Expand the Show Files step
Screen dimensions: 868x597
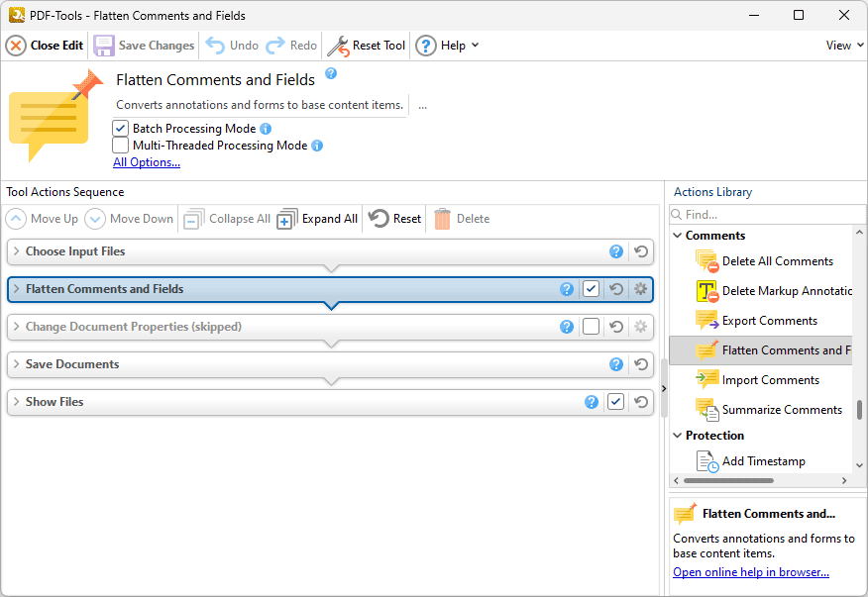(16, 402)
